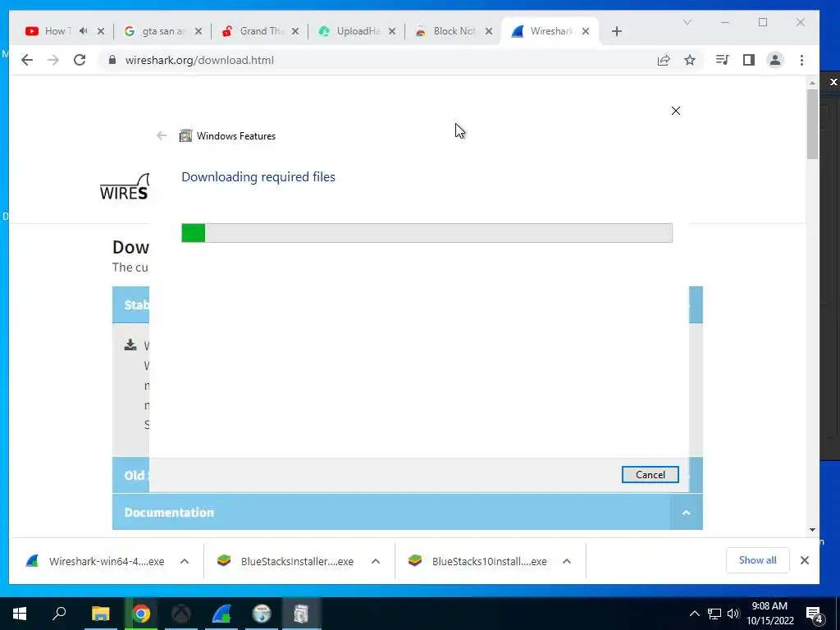Go forward a page in Chrome

pyautogui.click(x=53, y=60)
